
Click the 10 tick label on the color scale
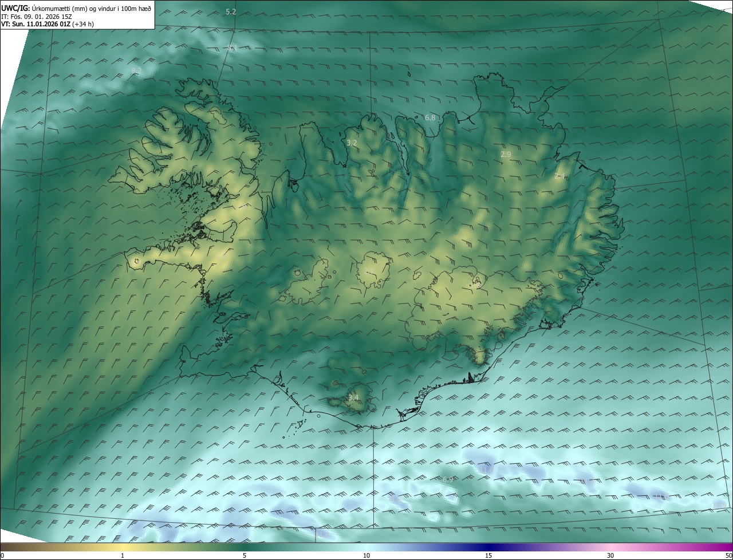tap(366, 555)
